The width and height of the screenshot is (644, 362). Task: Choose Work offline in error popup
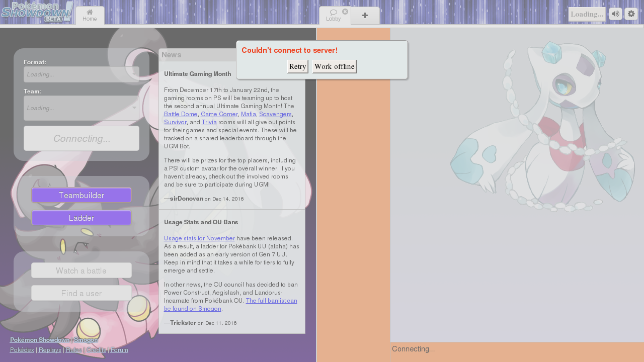tap(335, 66)
